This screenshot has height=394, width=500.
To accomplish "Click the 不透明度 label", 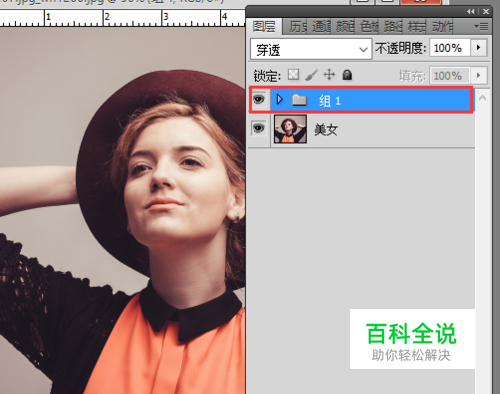I will pyautogui.click(x=400, y=49).
